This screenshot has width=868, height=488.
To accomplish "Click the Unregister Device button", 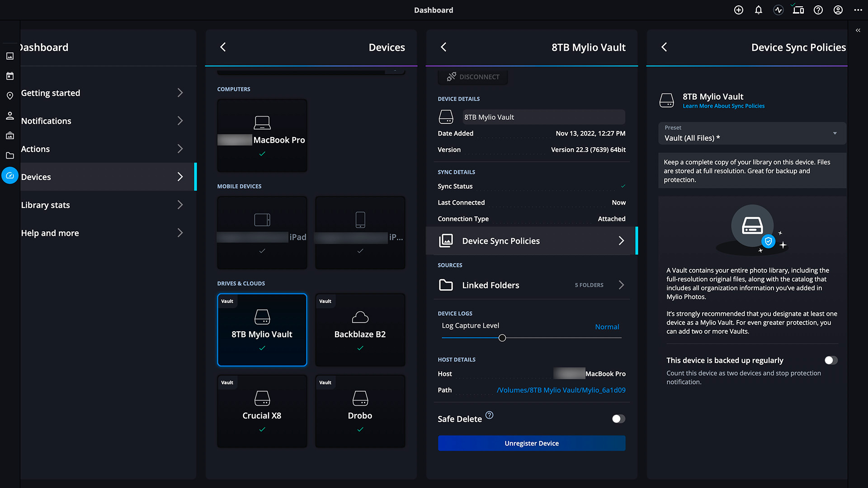I will [x=532, y=443].
